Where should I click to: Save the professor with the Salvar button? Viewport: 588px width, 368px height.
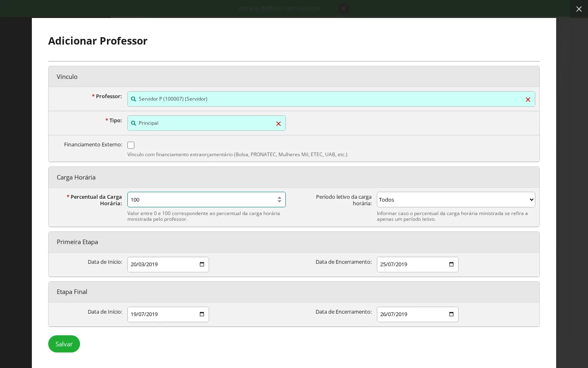(x=64, y=344)
